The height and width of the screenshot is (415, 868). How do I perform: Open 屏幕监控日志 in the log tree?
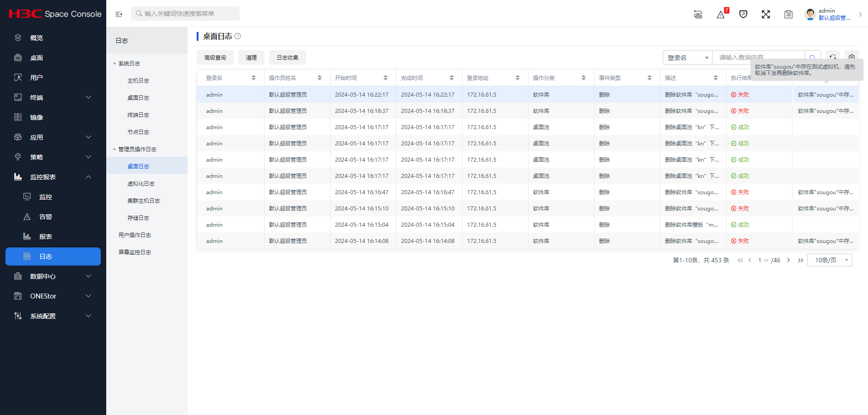click(135, 252)
